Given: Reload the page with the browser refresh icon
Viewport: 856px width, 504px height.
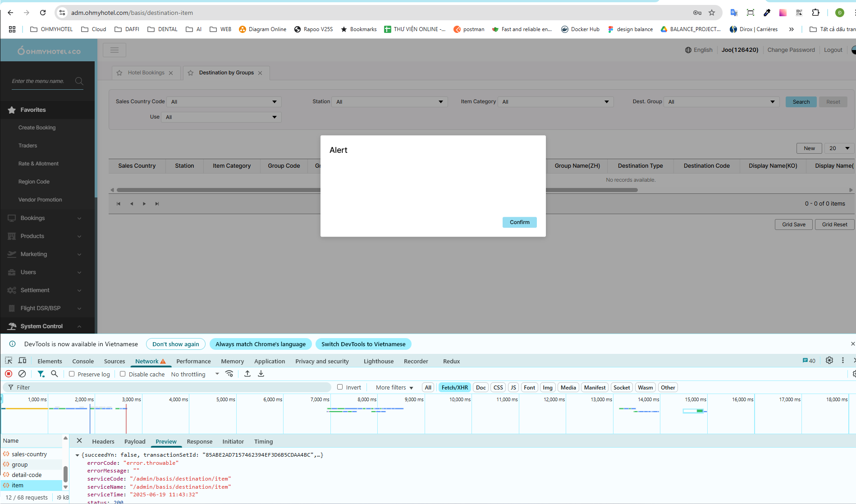Looking at the screenshot, I should tap(43, 13).
